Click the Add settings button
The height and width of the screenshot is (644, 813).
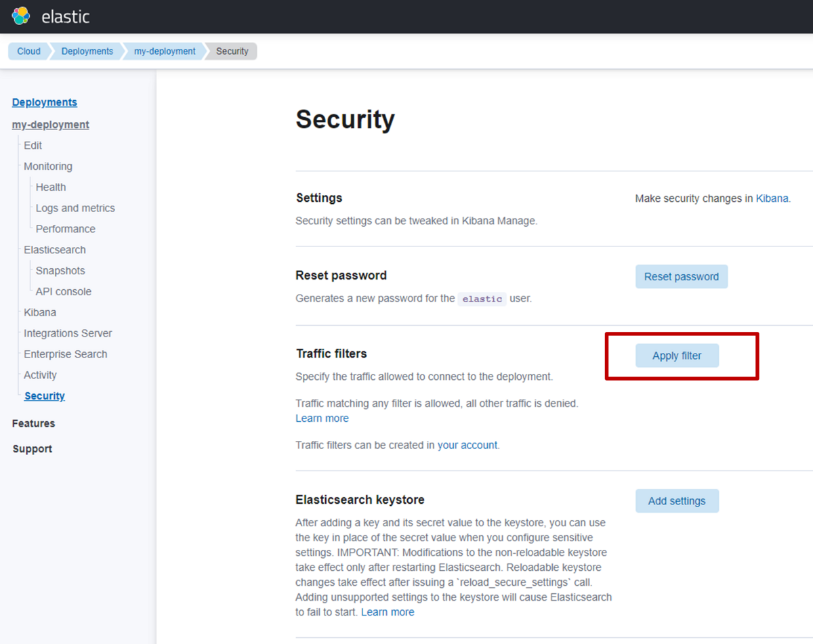pyautogui.click(x=677, y=501)
